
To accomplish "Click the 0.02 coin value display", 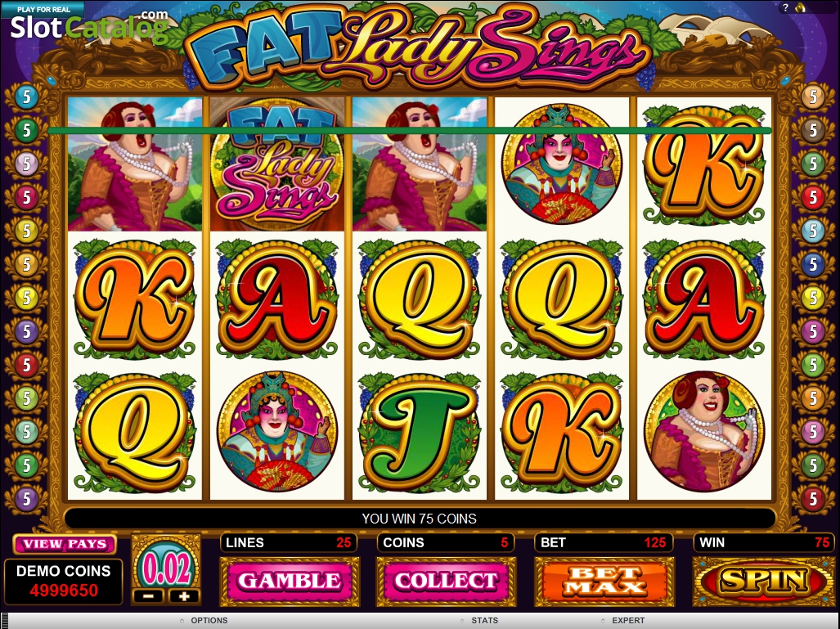I will click(166, 568).
